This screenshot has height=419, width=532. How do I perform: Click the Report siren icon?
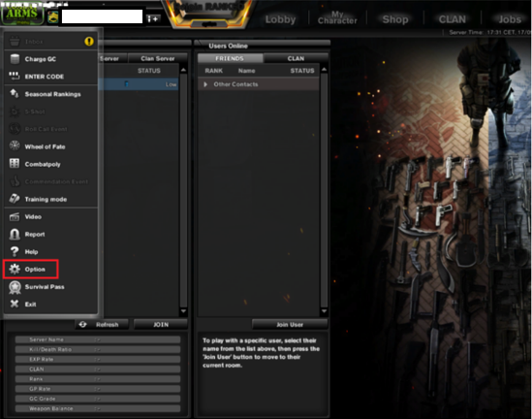15,234
